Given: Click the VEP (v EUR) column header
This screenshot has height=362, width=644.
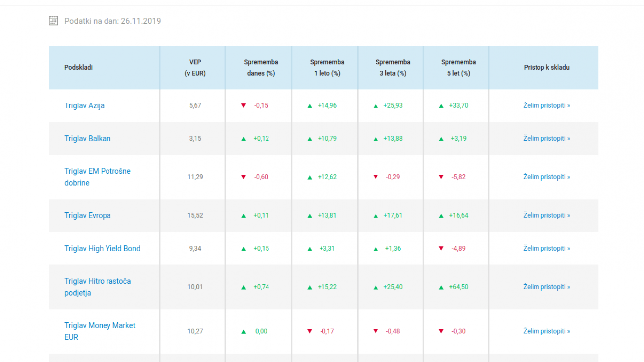Looking at the screenshot, I should pyautogui.click(x=195, y=68).
